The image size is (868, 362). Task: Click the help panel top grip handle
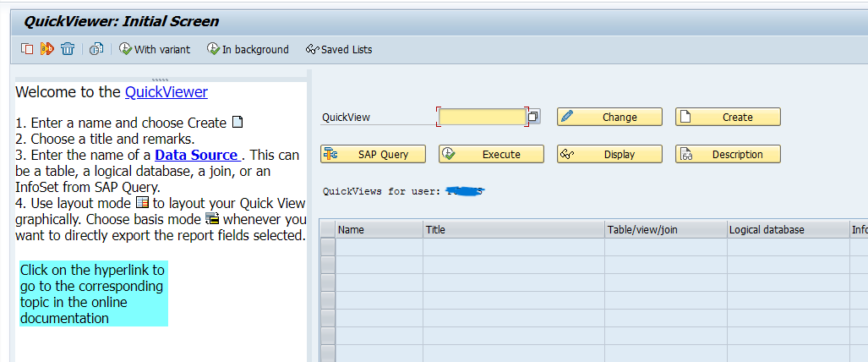[x=160, y=80]
